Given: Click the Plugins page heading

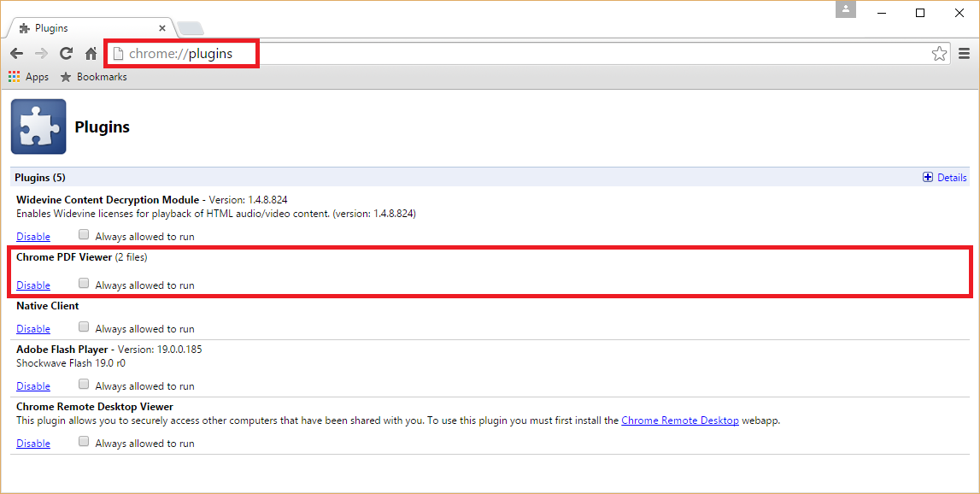Looking at the screenshot, I should [102, 127].
